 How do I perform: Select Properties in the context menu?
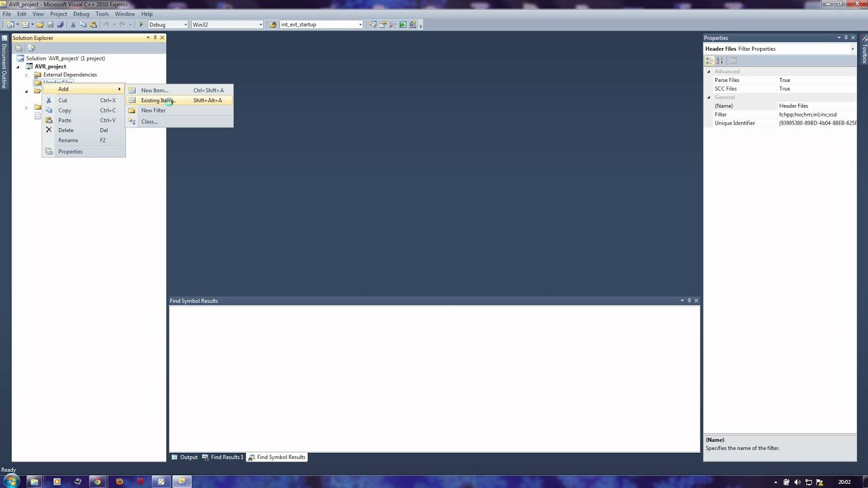(83, 151)
